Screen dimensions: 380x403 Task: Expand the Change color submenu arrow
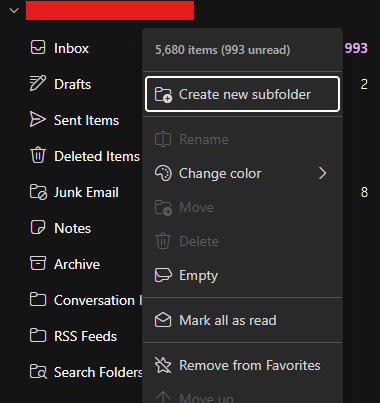coord(322,173)
